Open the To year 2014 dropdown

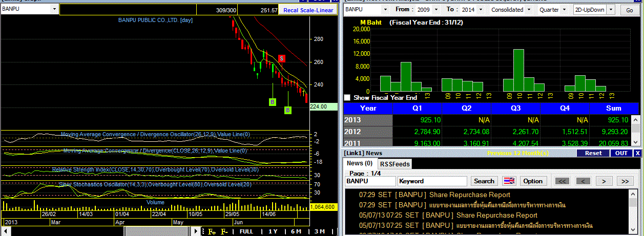click(481, 10)
